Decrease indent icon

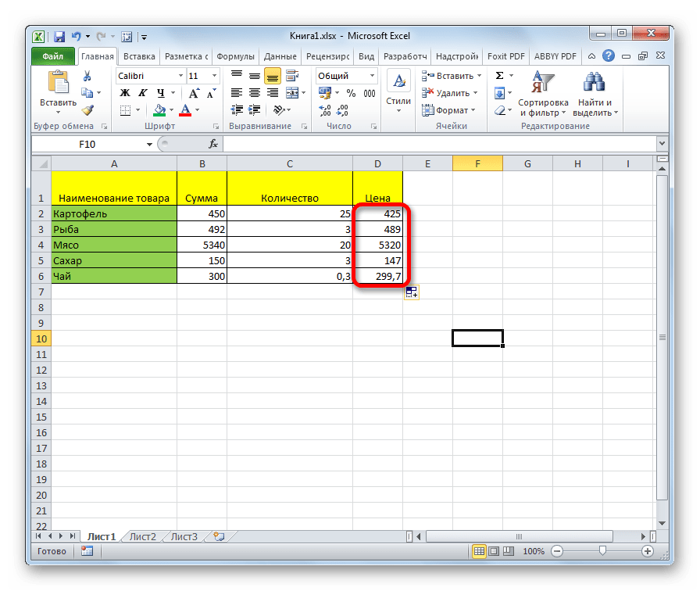point(237,110)
